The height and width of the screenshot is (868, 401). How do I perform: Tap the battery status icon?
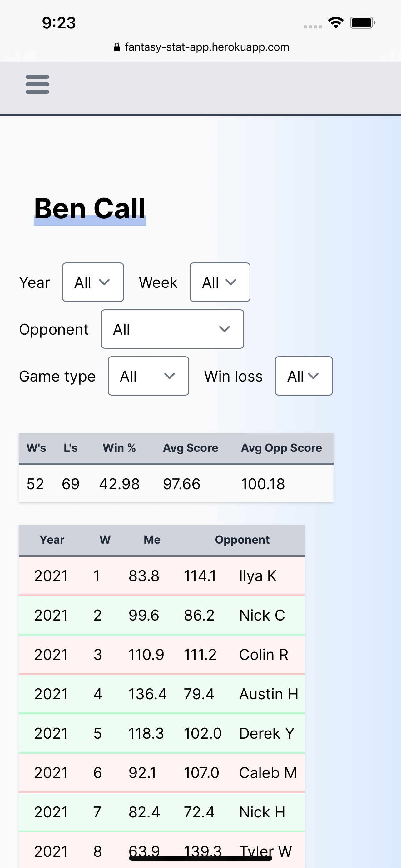point(362,23)
